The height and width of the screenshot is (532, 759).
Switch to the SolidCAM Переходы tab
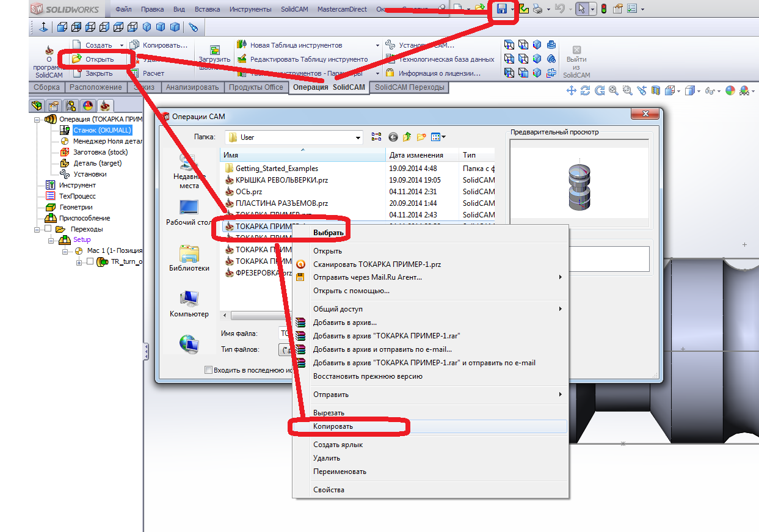410,87
